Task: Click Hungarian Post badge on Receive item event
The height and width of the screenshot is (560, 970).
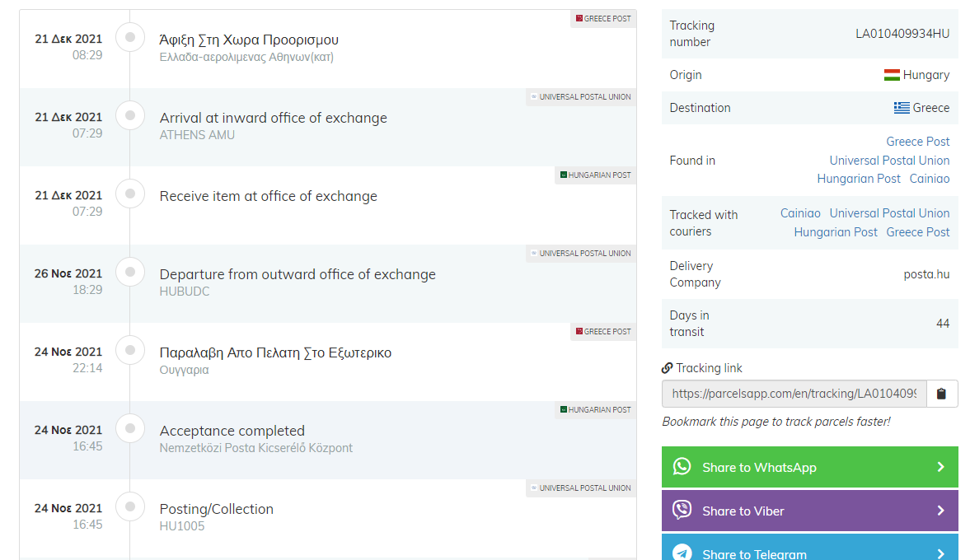Action: coord(595,175)
